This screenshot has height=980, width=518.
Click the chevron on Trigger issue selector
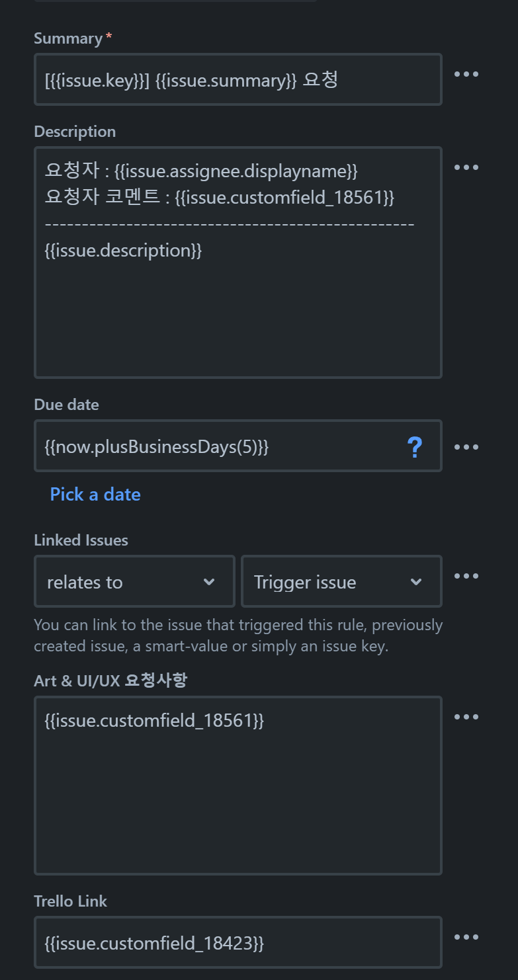pos(416,582)
